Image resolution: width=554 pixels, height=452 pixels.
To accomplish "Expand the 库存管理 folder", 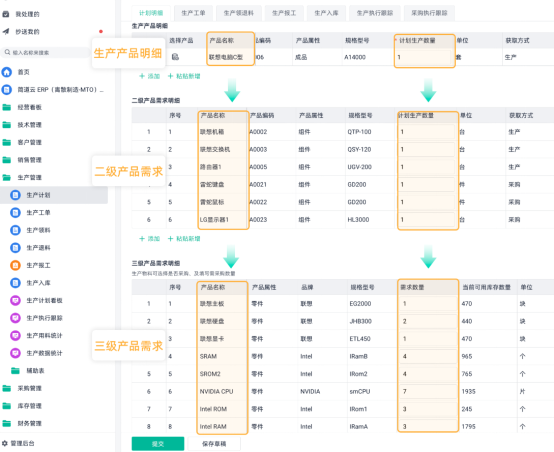I will (x=7, y=406).
